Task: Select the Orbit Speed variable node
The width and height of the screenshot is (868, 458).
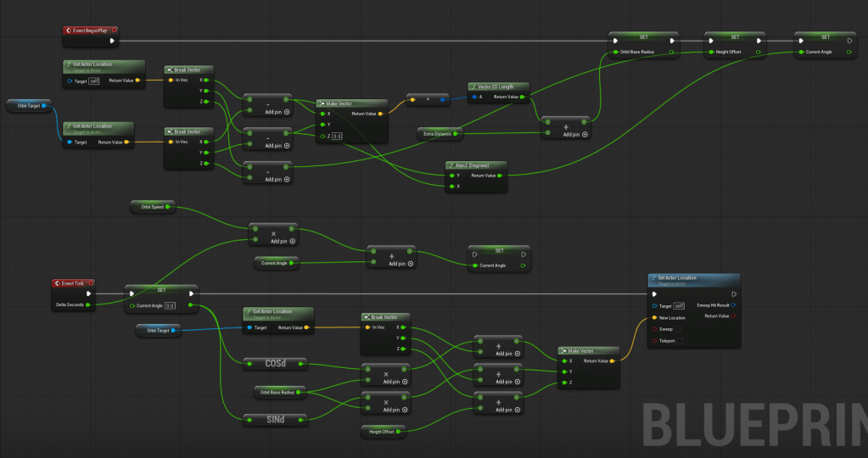Action: [x=151, y=206]
